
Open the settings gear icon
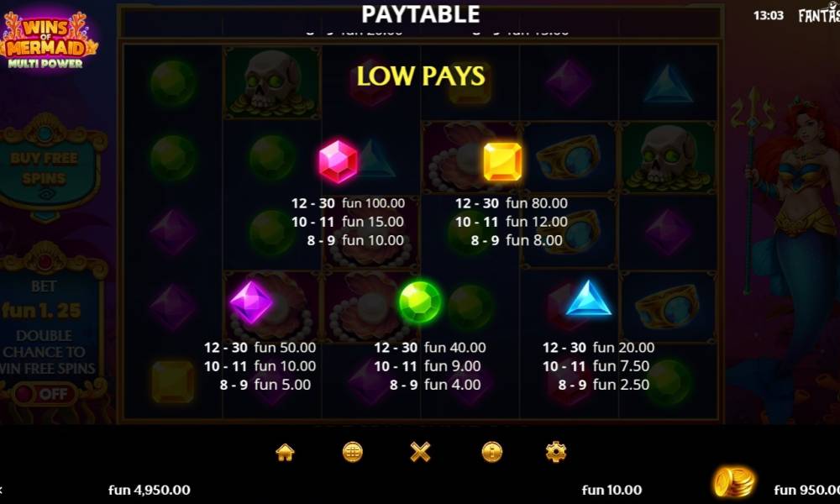[555, 452]
